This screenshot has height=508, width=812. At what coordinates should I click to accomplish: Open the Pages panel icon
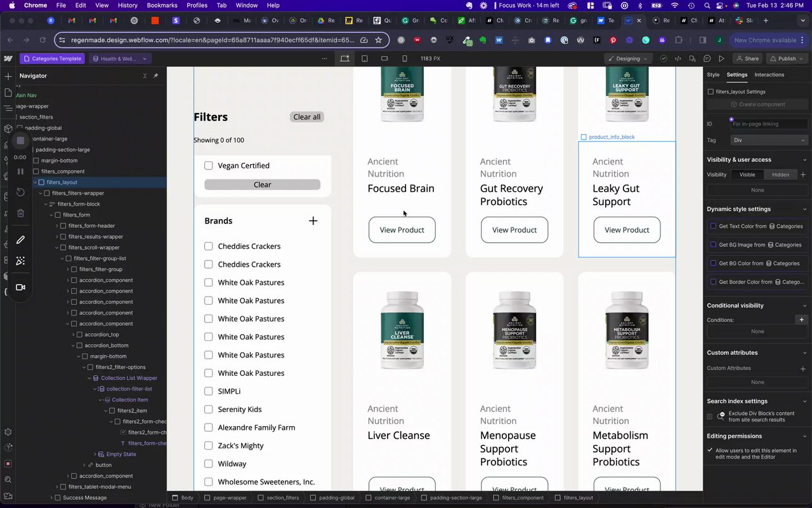(x=8, y=93)
